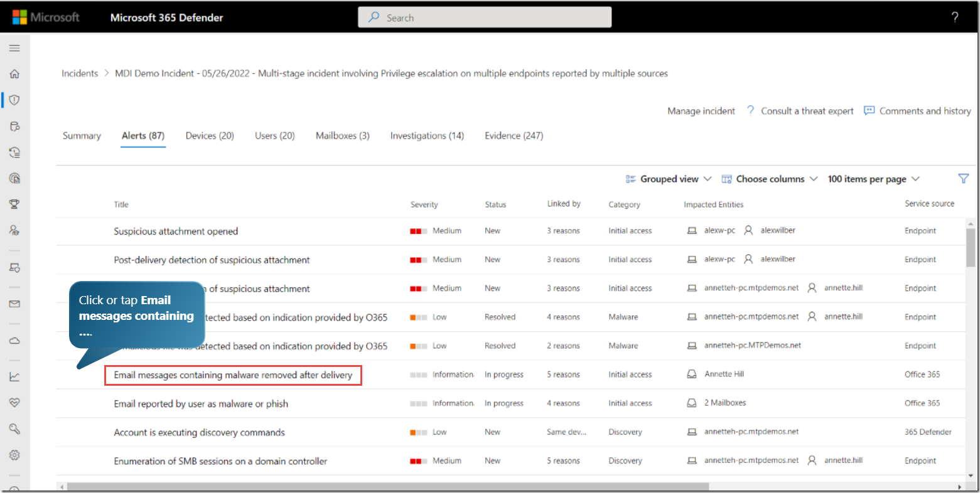This screenshot has height=493, width=980.
Task: Click the search magnifier icon in search box
Action: [374, 18]
